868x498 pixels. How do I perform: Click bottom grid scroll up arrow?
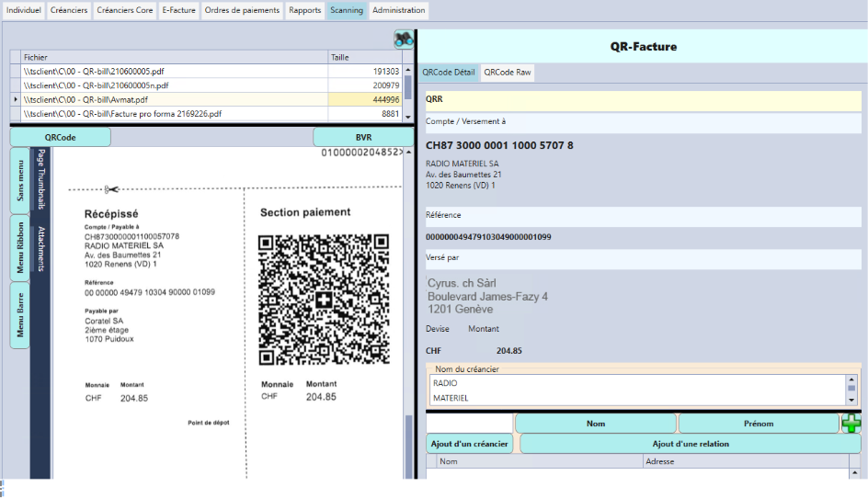(x=855, y=473)
